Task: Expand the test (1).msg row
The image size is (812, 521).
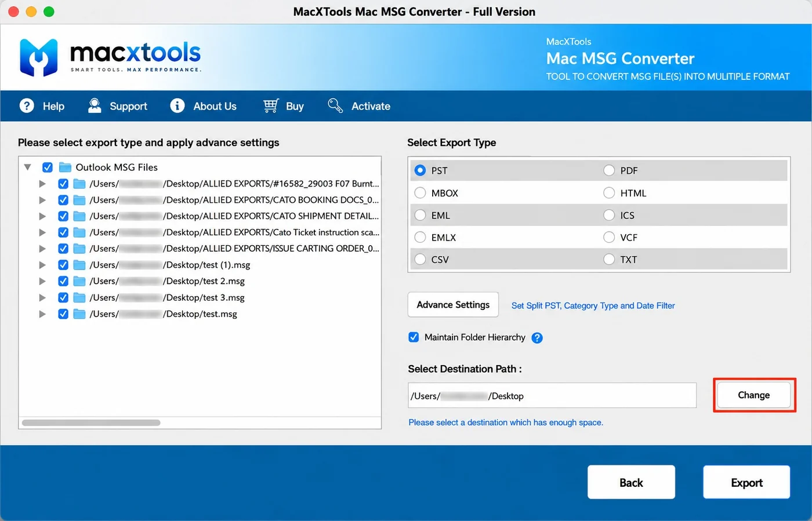Action: [x=42, y=265]
